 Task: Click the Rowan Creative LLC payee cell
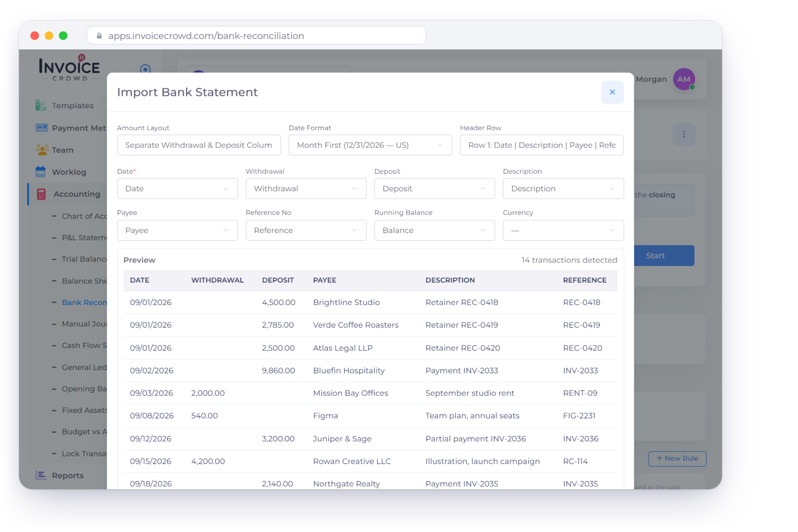click(x=352, y=461)
